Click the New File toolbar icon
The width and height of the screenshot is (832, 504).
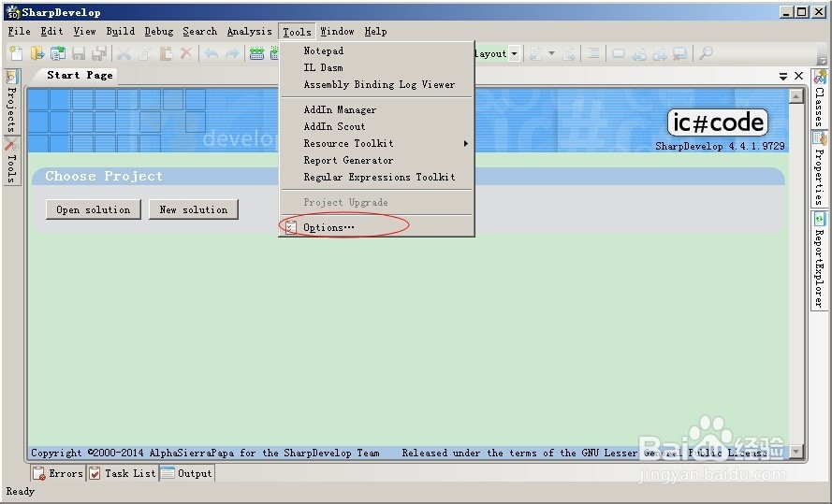tap(17, 53)
